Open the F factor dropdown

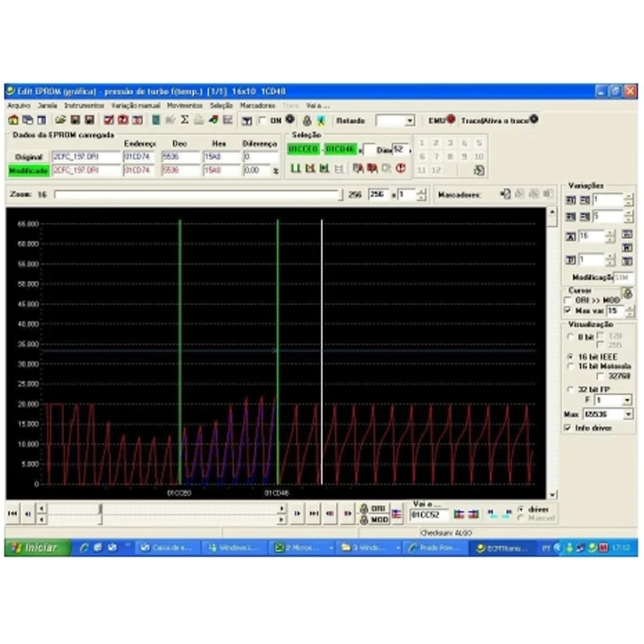click(x=627, y=400)
